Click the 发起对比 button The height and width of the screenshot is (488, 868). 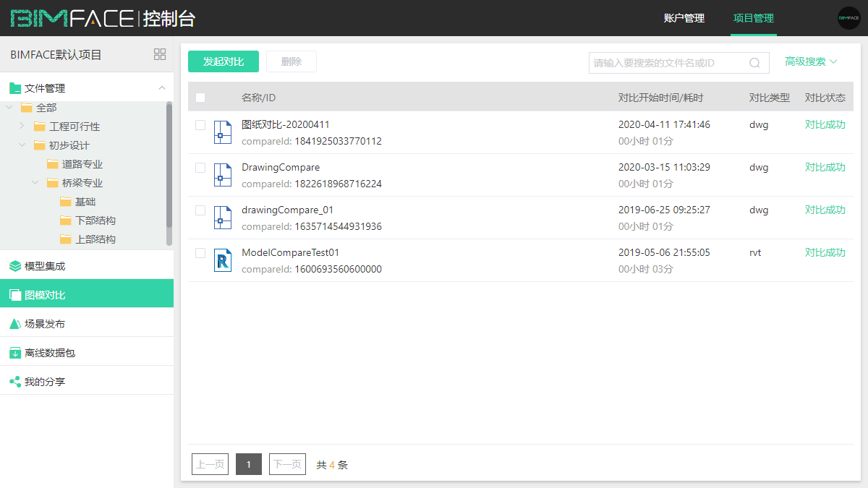tap(224, 61)
